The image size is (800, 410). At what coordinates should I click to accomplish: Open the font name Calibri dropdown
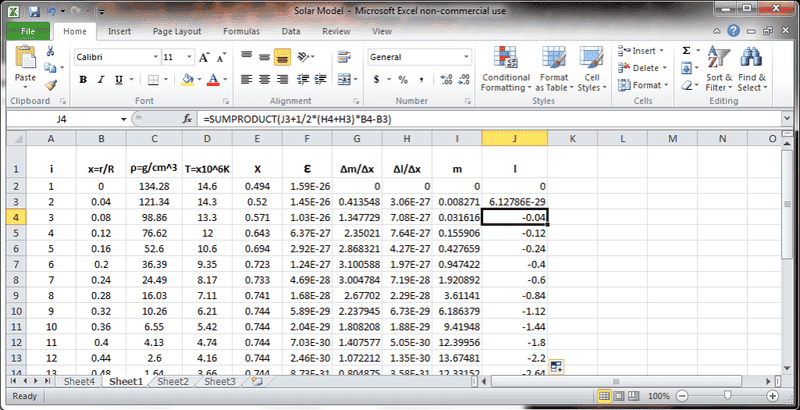tap(156, 57)
